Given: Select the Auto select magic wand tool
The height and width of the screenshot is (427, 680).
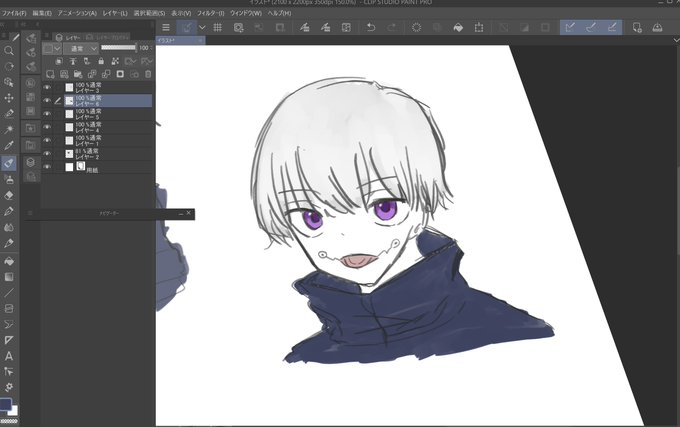Looking at the screenshot, I should (x=9, y=129).
